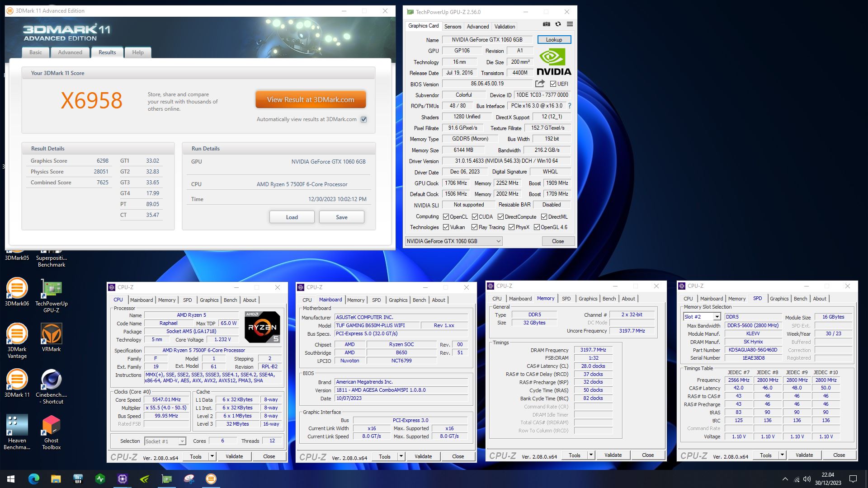Open the 3DMark06 desktop shortcut
The height and width of the screenshot is (488, 868).
tap(17, 292)
